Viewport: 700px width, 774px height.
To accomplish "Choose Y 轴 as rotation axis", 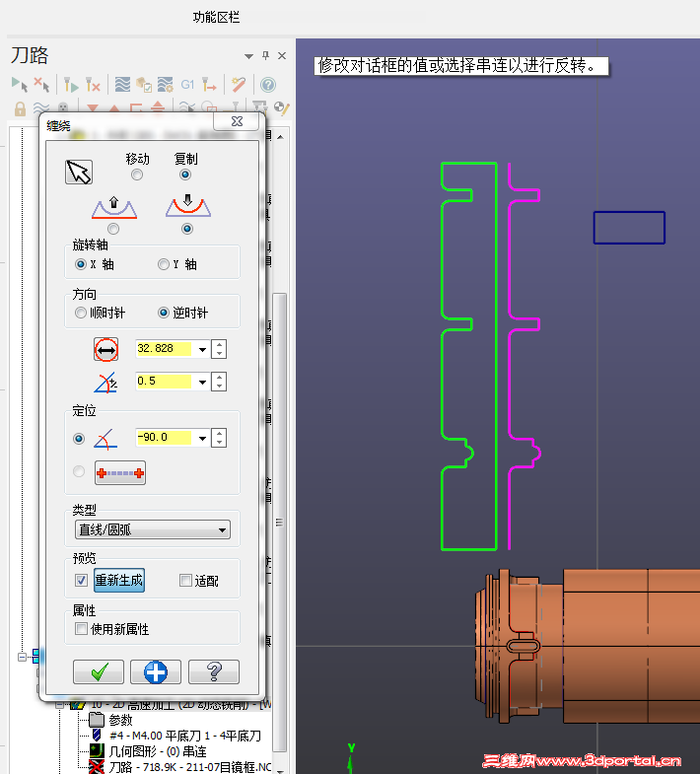I will click(x=164, y=264).
